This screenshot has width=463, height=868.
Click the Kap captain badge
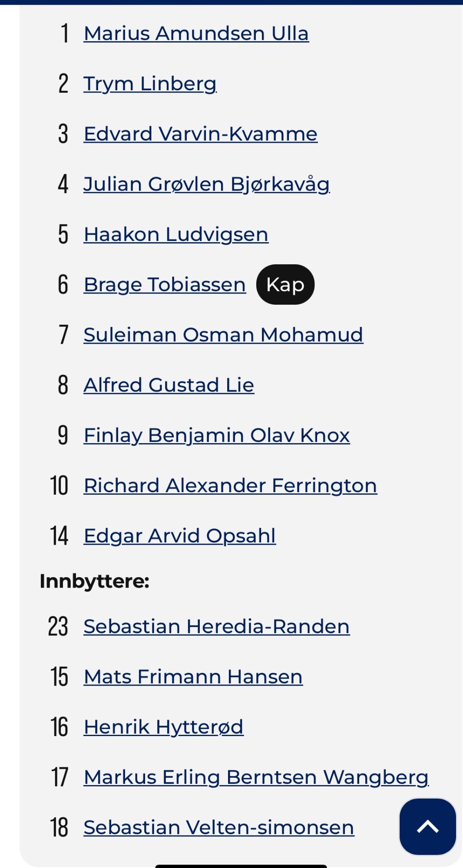click(285, 285)
